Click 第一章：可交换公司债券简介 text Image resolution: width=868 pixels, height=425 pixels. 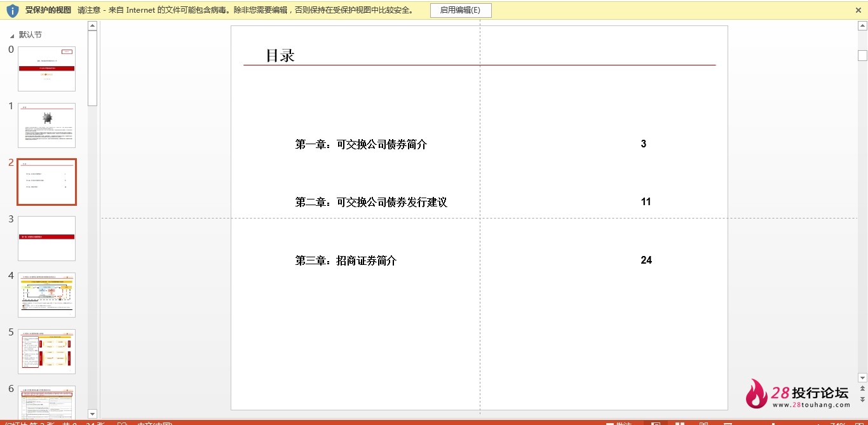361,144
